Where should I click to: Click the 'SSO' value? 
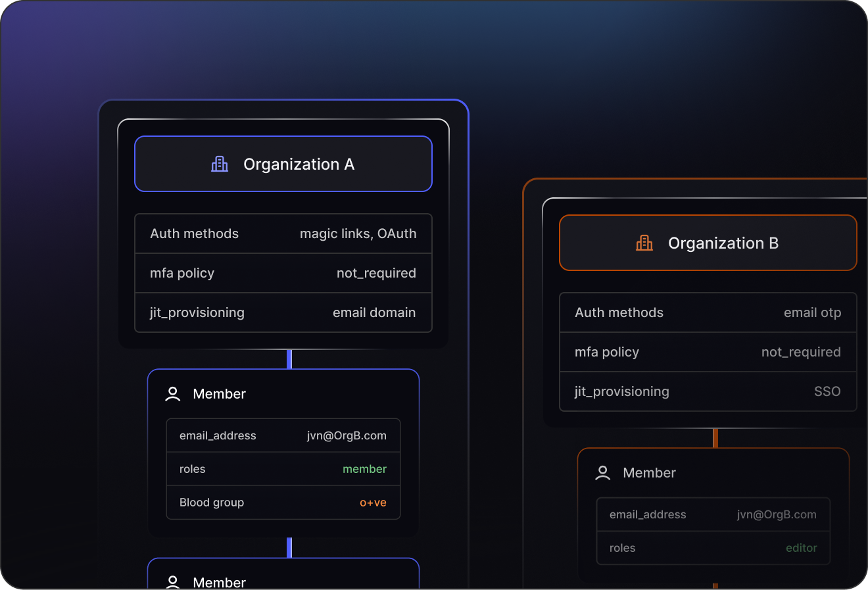click(x=827, y=391)
